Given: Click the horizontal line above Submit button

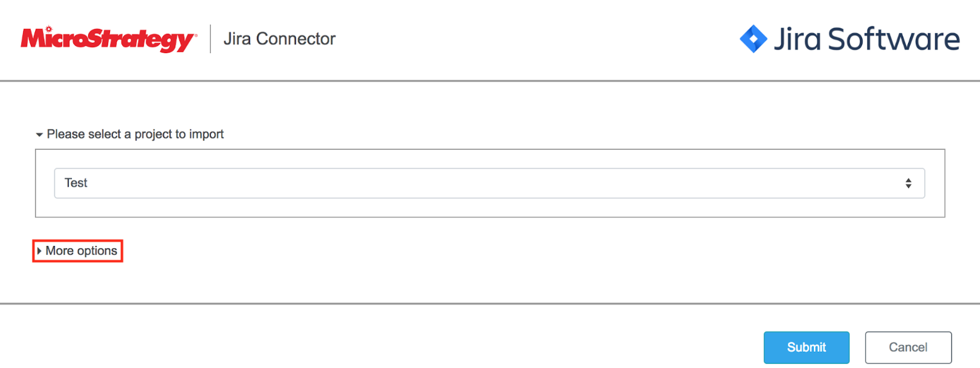Looking at the screenshot, I should [x=490, y=303].
